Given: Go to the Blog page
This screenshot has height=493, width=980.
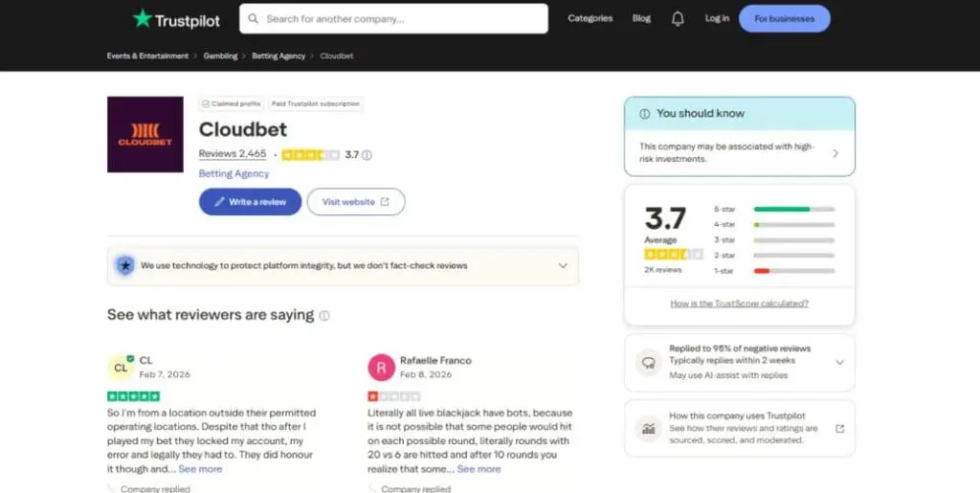Looking at the screenshot, I should (x=641, y=18).
